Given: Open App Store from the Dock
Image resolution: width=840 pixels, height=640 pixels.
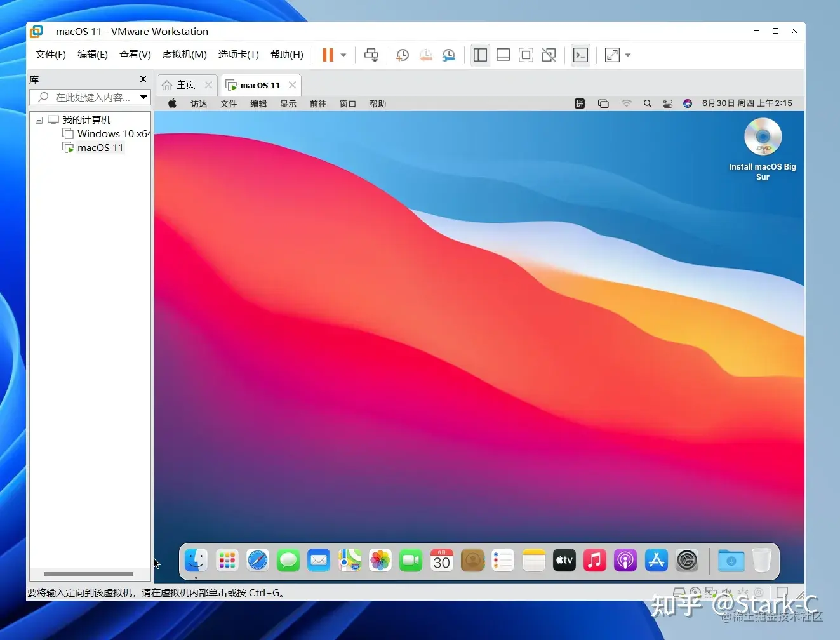Looking at the screenshot, I should coord(657,560).
